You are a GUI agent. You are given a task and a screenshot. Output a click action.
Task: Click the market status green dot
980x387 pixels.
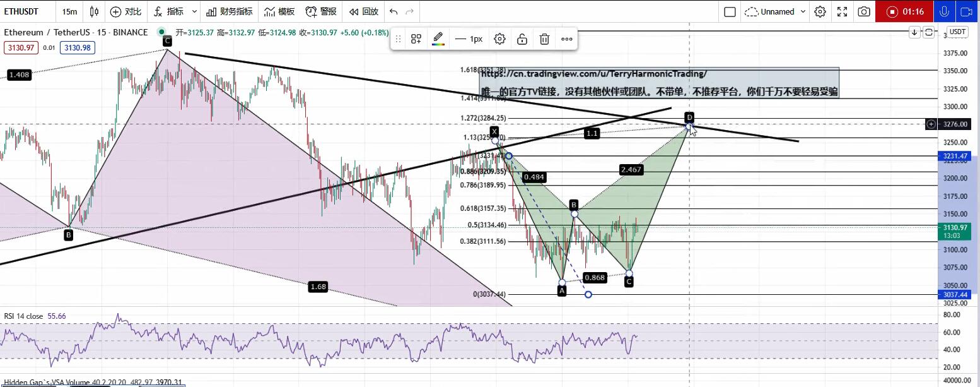pos(162,32)
